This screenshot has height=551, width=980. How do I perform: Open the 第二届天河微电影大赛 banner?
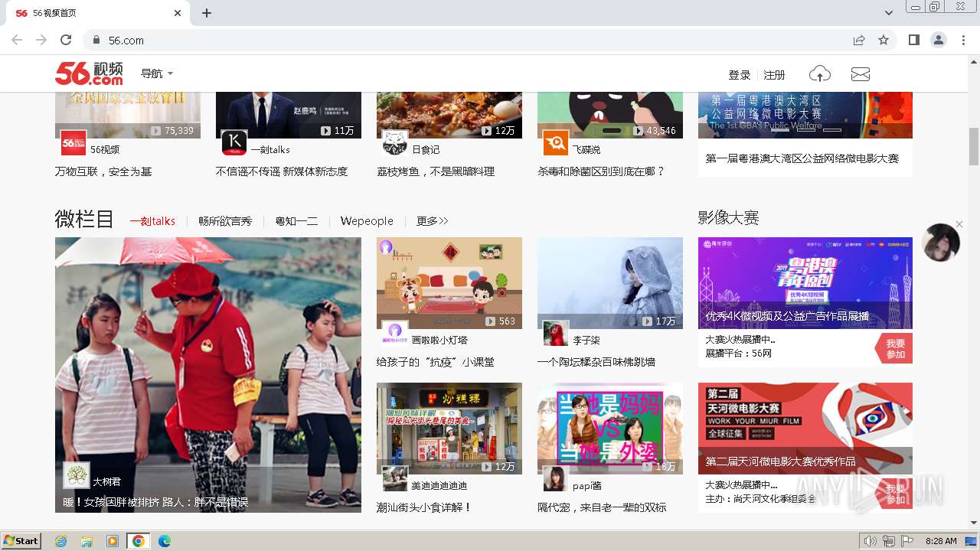pos(805,429)
